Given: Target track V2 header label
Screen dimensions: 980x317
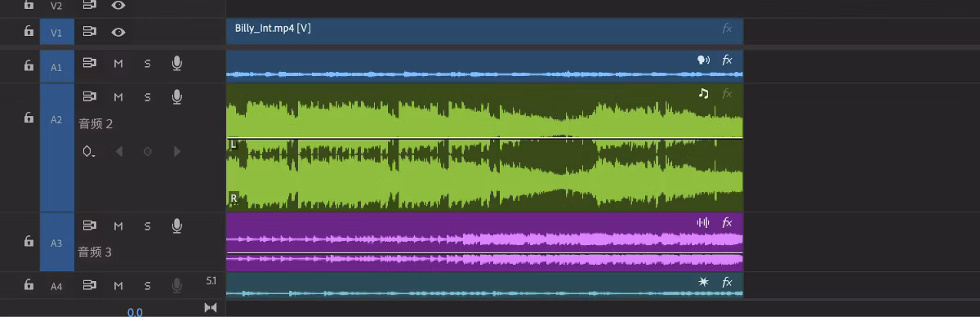Looking at the screenshot, I should (56, 5).
